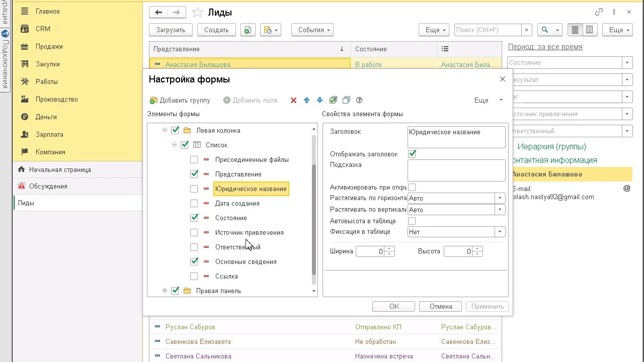The width and height of the screenshot is (644, 362).
Task: Click the Добавить группу button
Action: tap(180, 101)
